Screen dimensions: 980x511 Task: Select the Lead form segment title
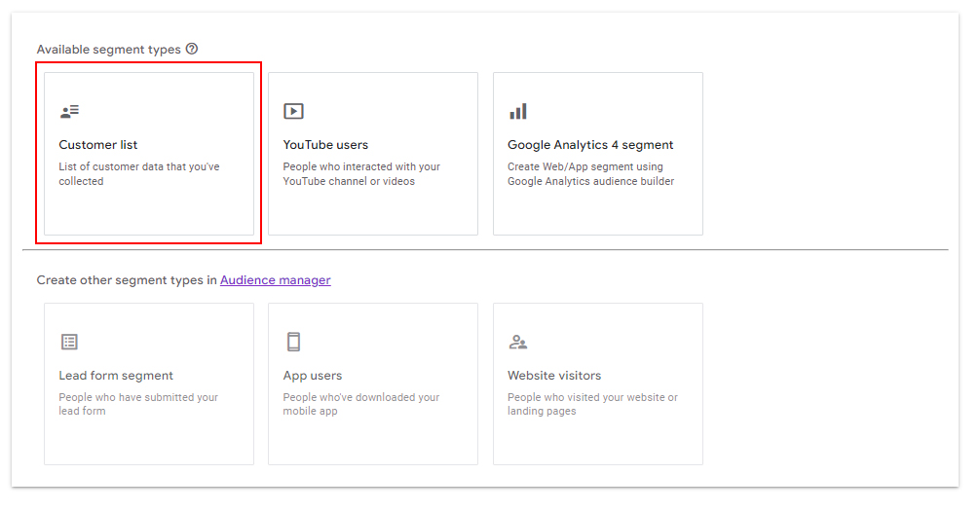coord(116,376)
